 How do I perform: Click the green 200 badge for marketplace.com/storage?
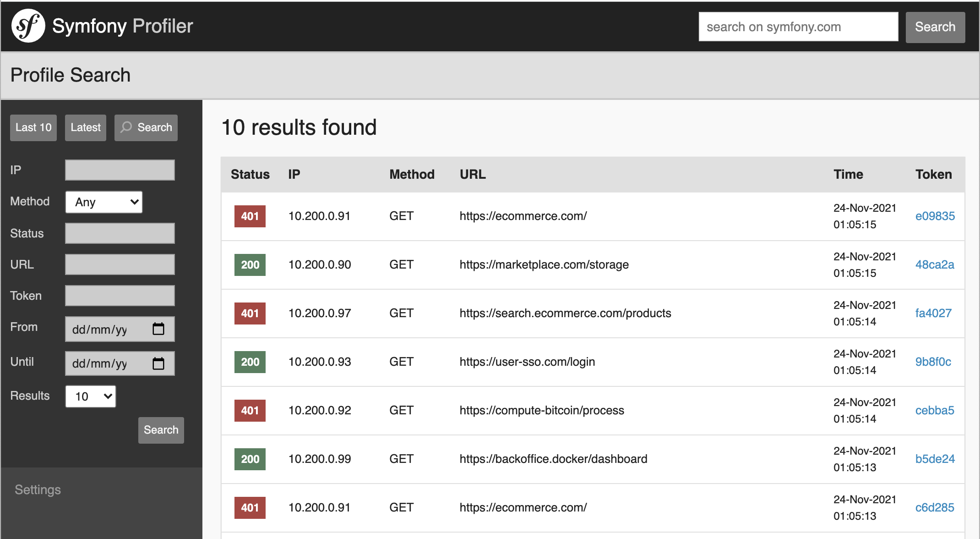250,265
